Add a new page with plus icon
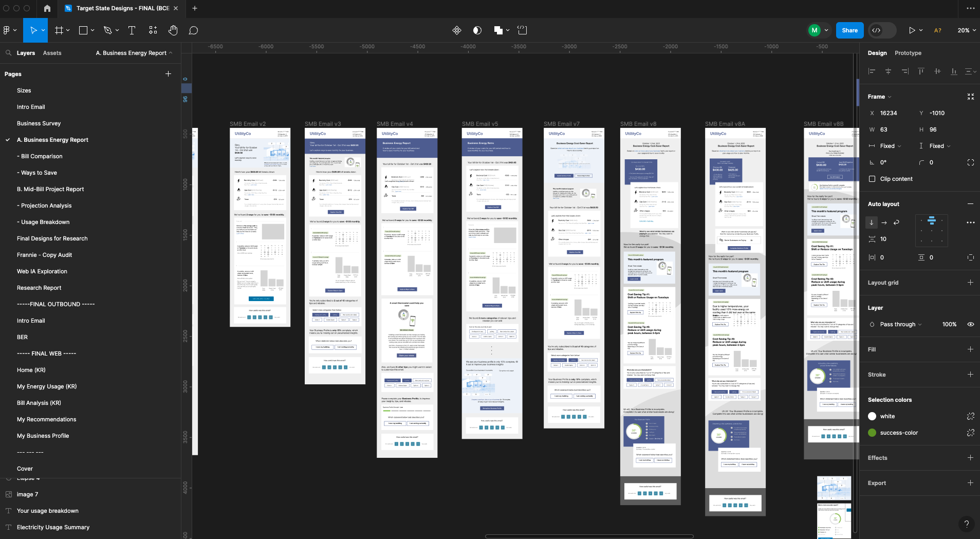 pyautogui.click(x=168, y=74)
